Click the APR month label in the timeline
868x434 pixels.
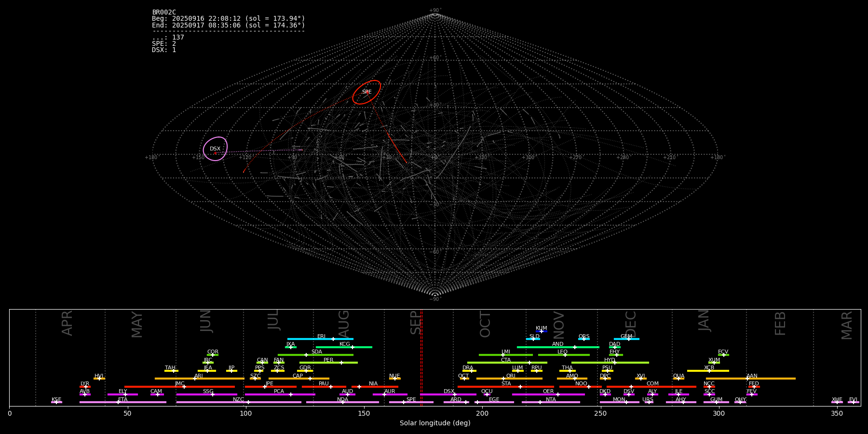coord(67,323)
